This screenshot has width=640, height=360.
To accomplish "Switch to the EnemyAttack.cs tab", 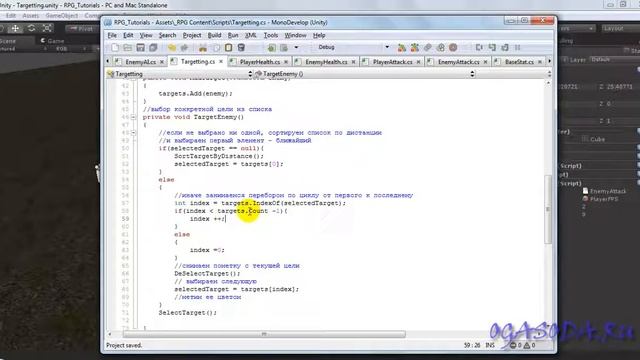I will 458,62.
